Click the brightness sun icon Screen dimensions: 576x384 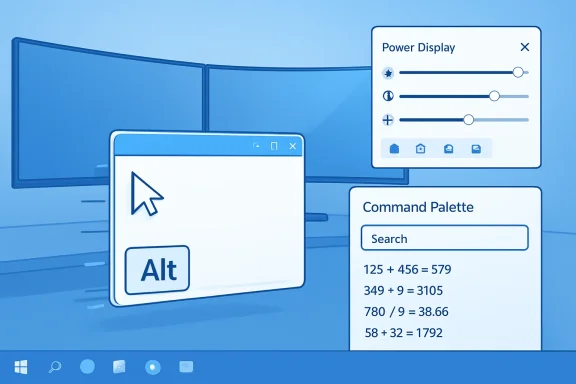coord(388,73)
